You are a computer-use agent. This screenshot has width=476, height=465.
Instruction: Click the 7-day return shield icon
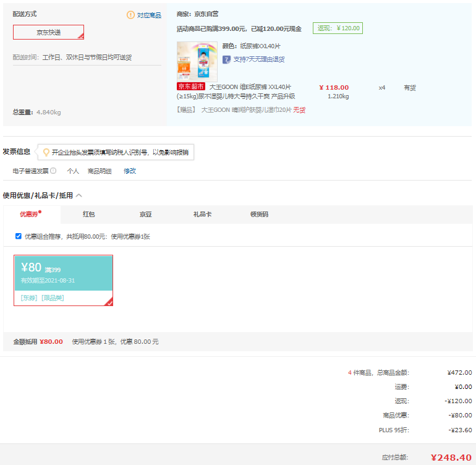226,59
